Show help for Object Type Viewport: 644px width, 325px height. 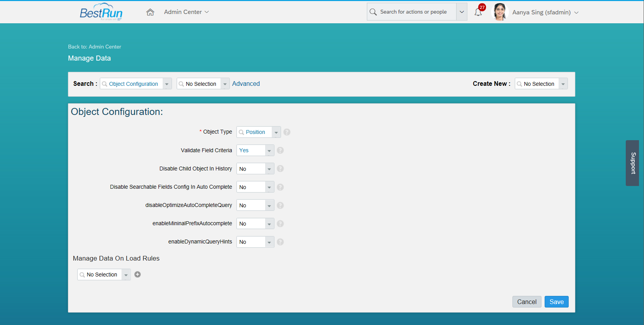tap(287, 132)
